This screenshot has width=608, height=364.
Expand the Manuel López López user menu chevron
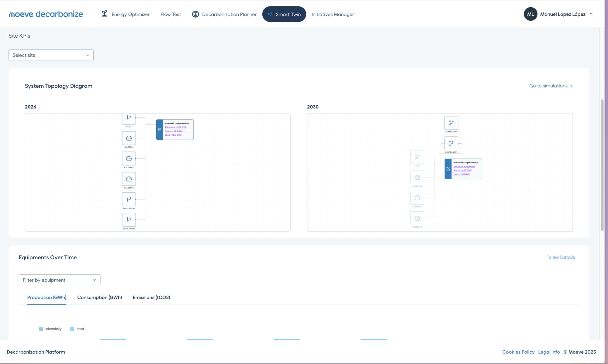pos(591,14)
